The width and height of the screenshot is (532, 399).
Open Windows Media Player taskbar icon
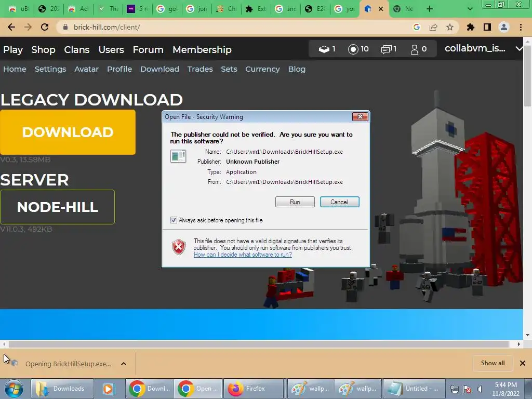point(108,389)
